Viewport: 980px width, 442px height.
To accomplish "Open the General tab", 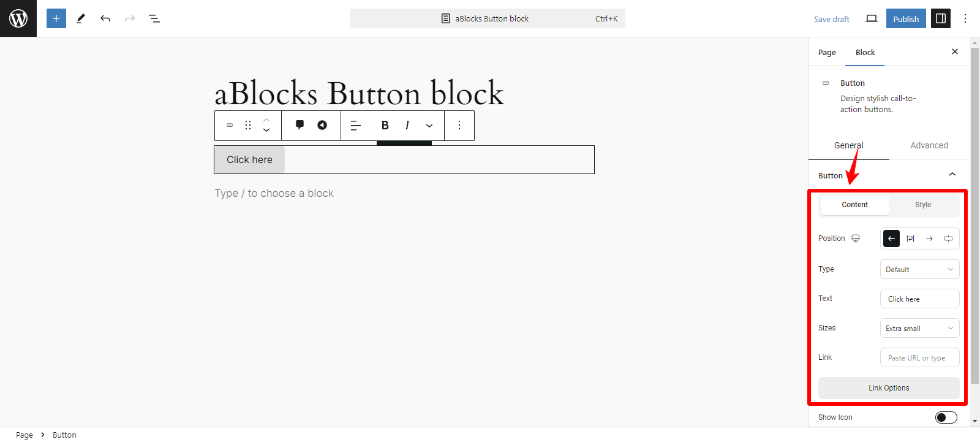I will 849,145.
